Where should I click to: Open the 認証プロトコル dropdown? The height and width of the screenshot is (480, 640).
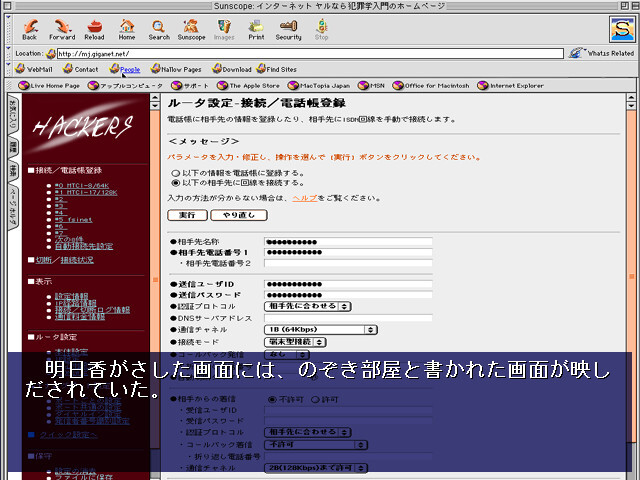[307, 306]
